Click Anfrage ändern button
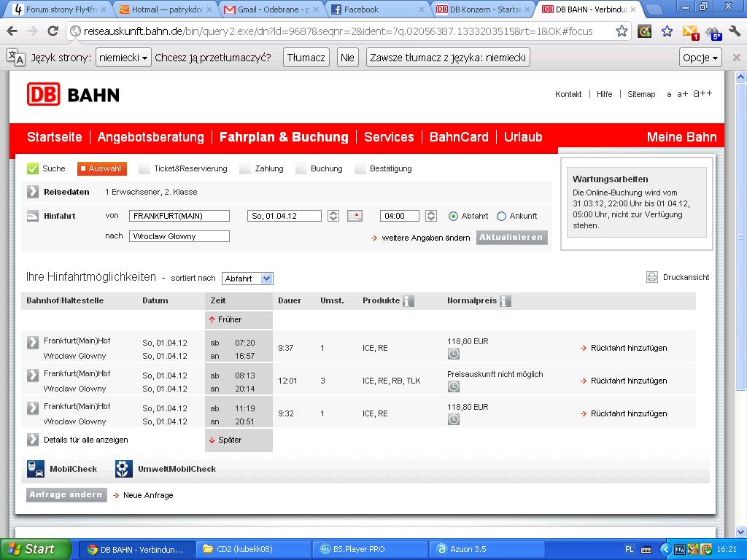The image size is (747, 560). click(66, 495)
